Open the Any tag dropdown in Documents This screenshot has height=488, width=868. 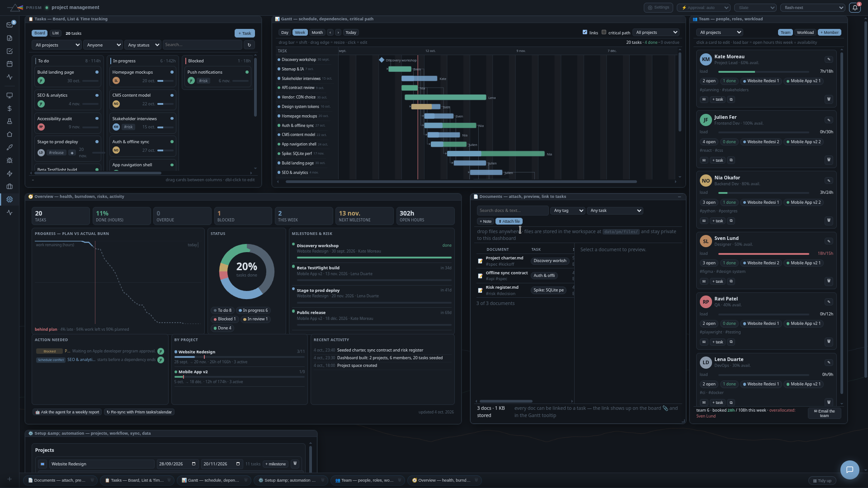coord(568,211)
